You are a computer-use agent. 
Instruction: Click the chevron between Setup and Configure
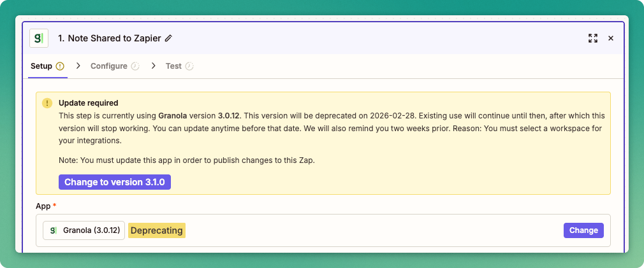click(x=78, y=66)
